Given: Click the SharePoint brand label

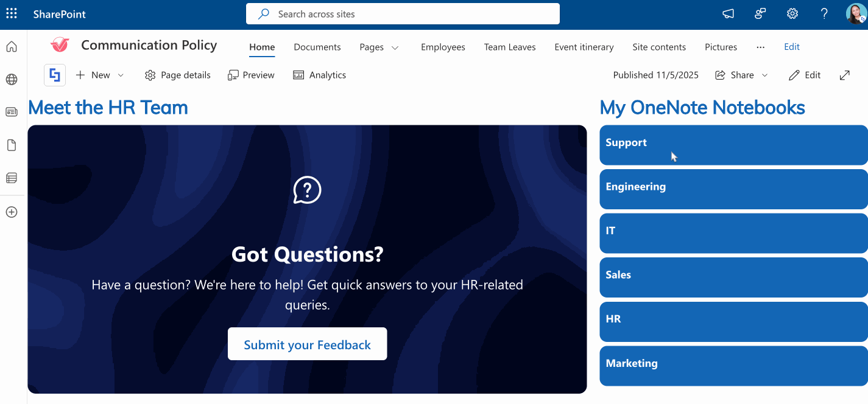Looking at the screenshot, I should [60, 14].
